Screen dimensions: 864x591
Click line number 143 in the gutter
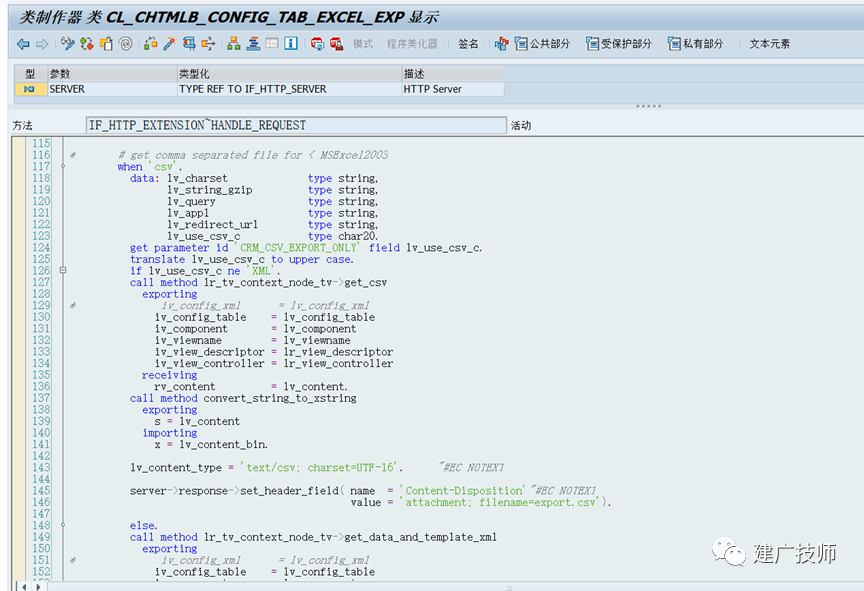[x=41, y=467]
